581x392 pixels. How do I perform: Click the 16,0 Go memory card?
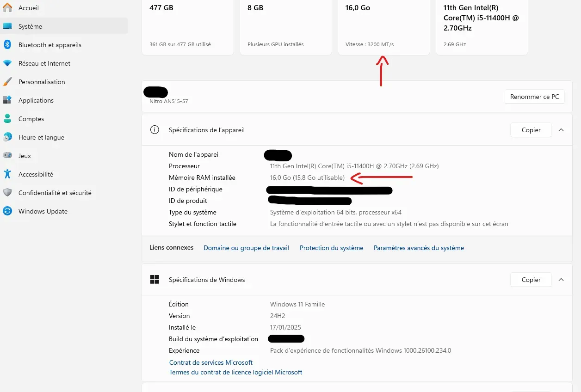click(384, 27)
